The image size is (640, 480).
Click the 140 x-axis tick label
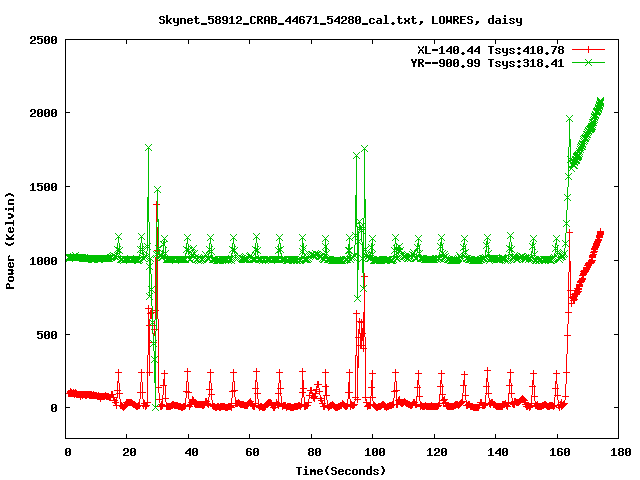[498, 452]
